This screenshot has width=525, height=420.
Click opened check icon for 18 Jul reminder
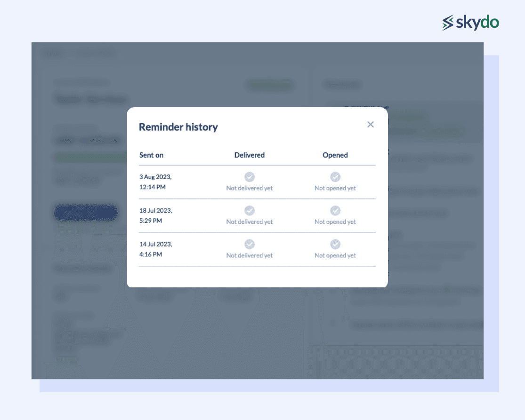point(335,211)
